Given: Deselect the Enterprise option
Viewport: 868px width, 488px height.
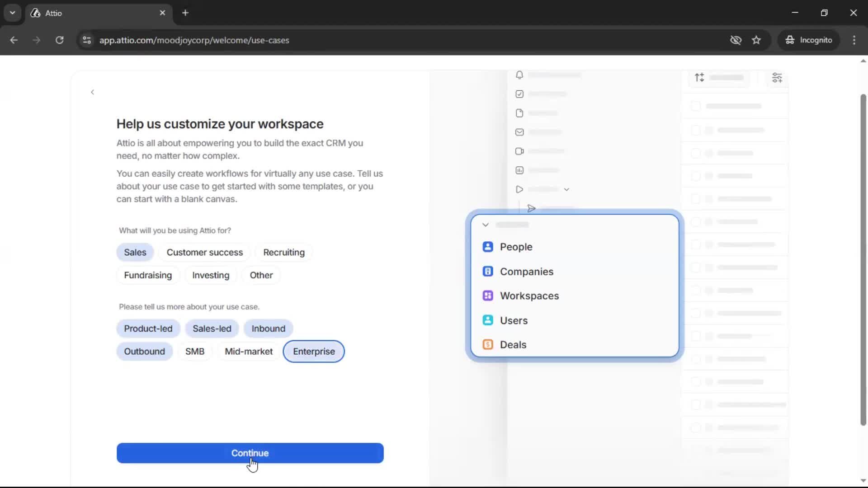Looking at the screenshot, I should click(x=314, y=352).
